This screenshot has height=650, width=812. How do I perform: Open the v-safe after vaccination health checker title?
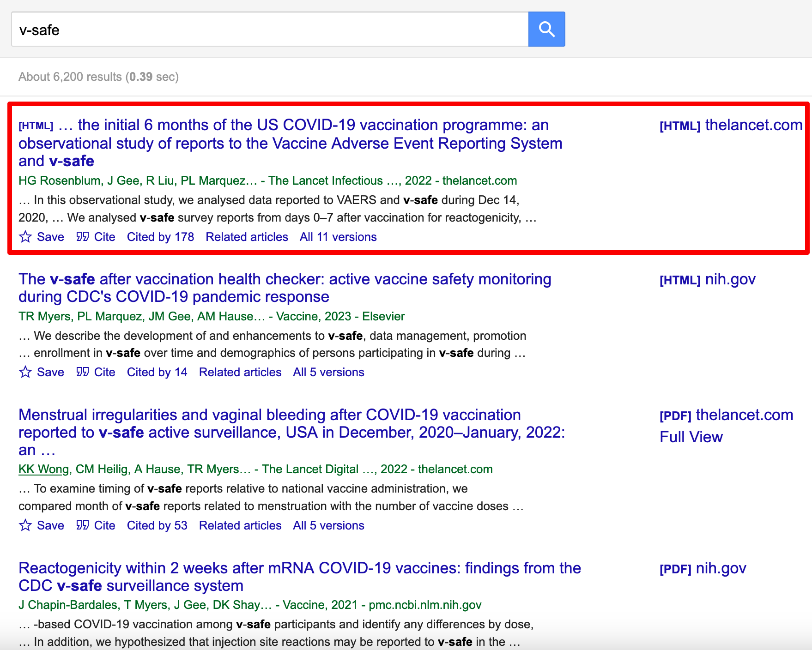[x=285, y=288]
